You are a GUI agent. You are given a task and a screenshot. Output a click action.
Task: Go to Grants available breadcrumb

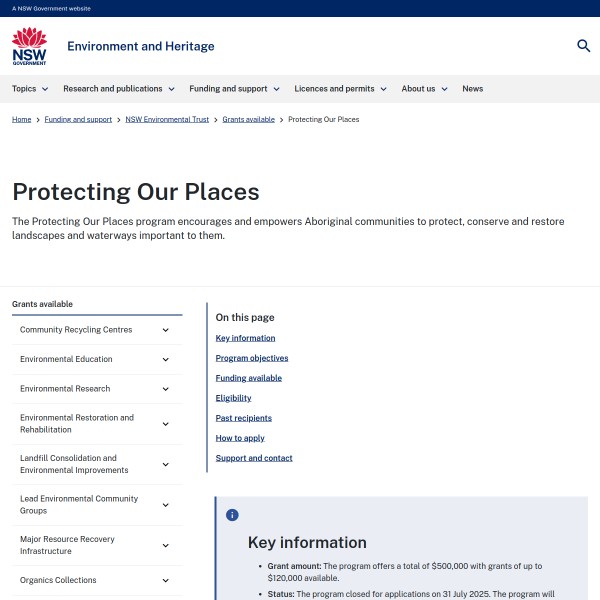coord(248,119)
